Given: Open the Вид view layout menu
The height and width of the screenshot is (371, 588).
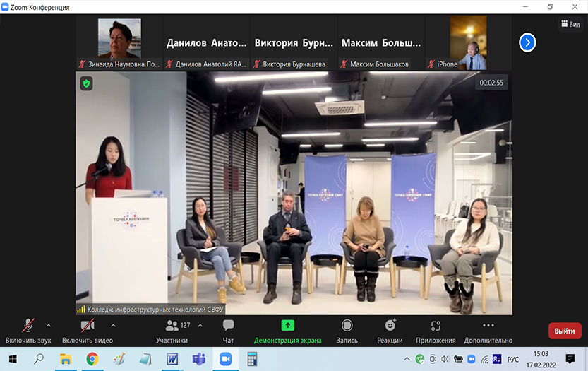Looking at the screenshot, I should tap(570, 24).
